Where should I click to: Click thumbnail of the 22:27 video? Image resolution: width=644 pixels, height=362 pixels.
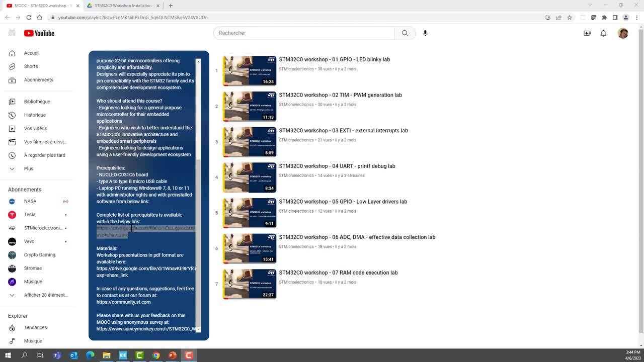point(250,284)
